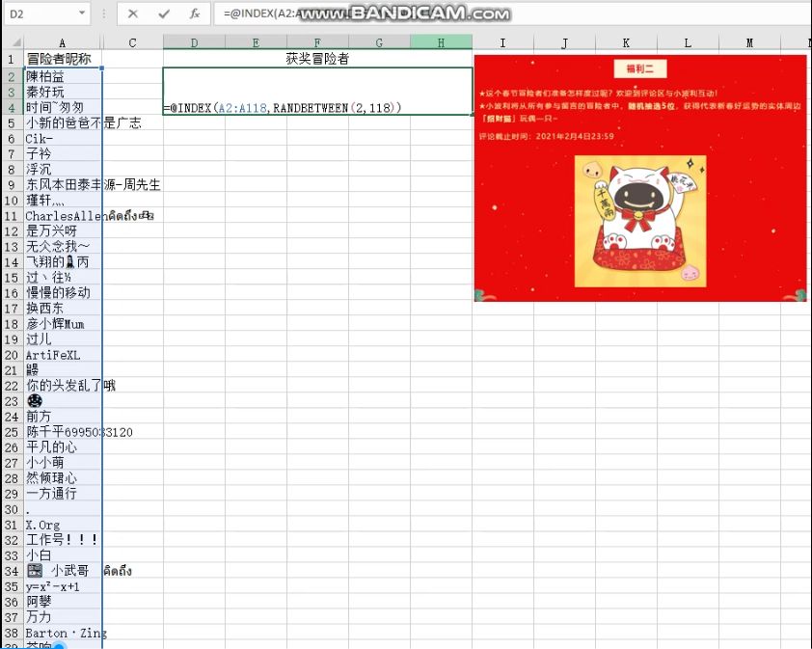
Task: Select the cell containing 前方
Action: coord(62,417)
